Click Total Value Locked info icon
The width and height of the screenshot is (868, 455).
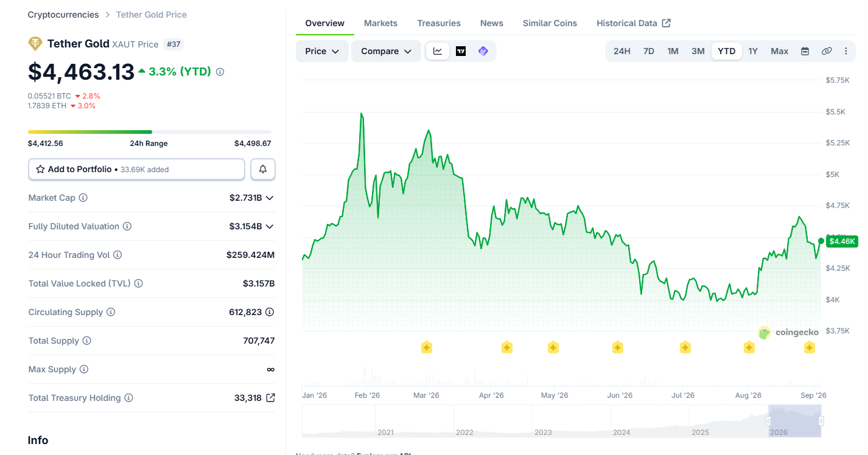(139, 283)
